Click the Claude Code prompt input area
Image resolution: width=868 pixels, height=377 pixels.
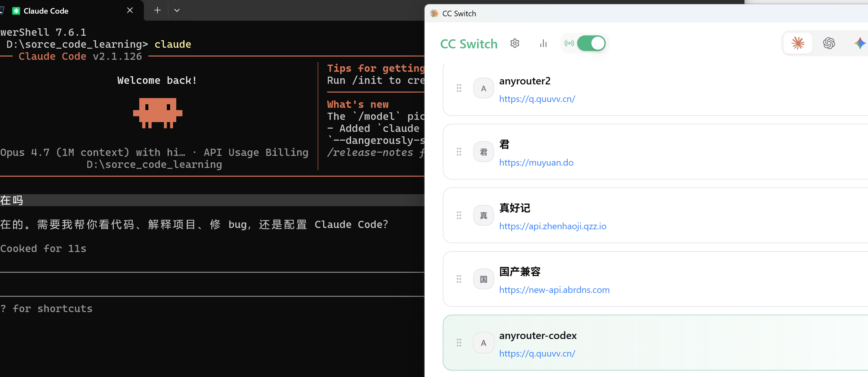point(212,284)
